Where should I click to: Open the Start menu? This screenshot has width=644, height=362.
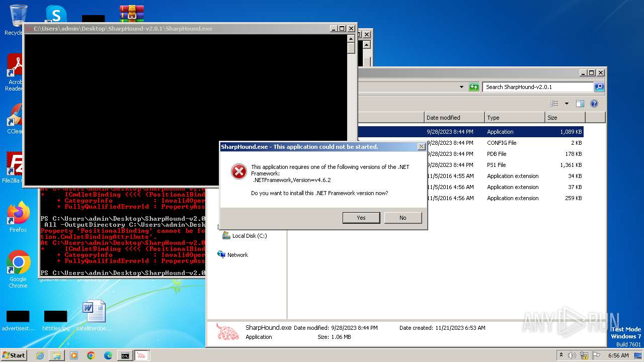pyautogui.click(x=14, y=355)
